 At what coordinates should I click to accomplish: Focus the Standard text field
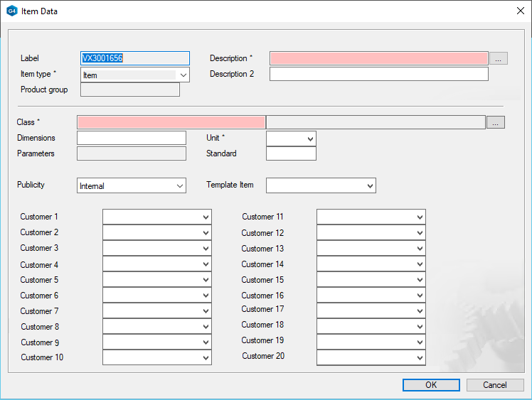(x=291, y=153)
